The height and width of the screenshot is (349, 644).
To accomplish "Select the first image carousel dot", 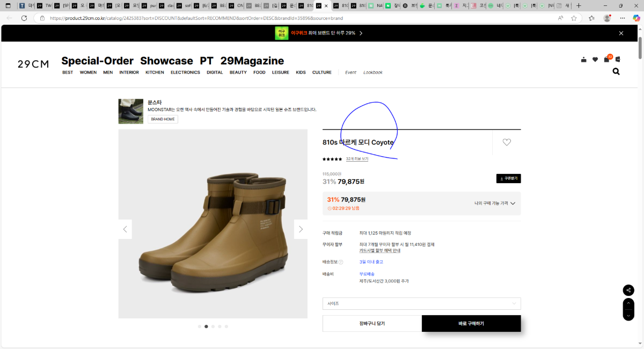I will pos(200,326).
